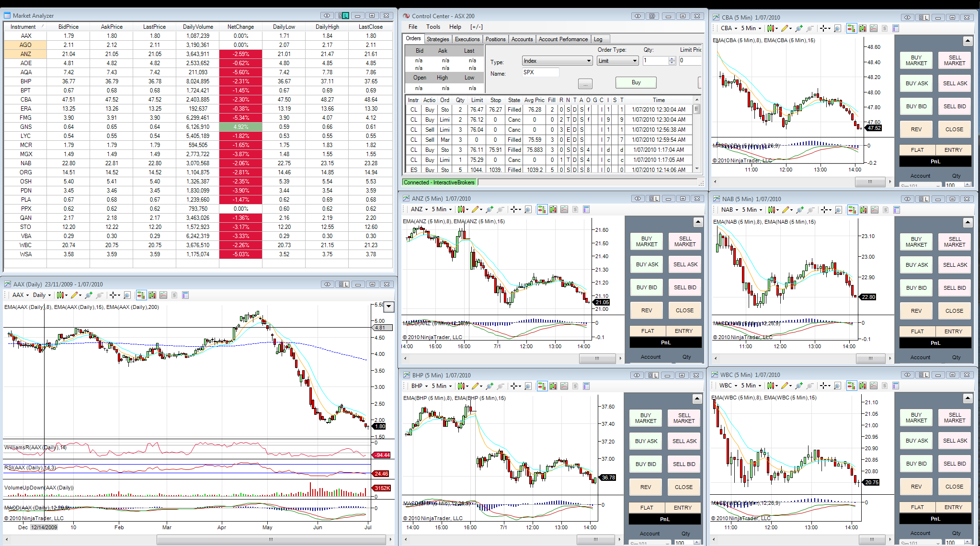Click the BHP row in Market Analyzer
This screenshot has width=980, height=546.
(198, 81)
